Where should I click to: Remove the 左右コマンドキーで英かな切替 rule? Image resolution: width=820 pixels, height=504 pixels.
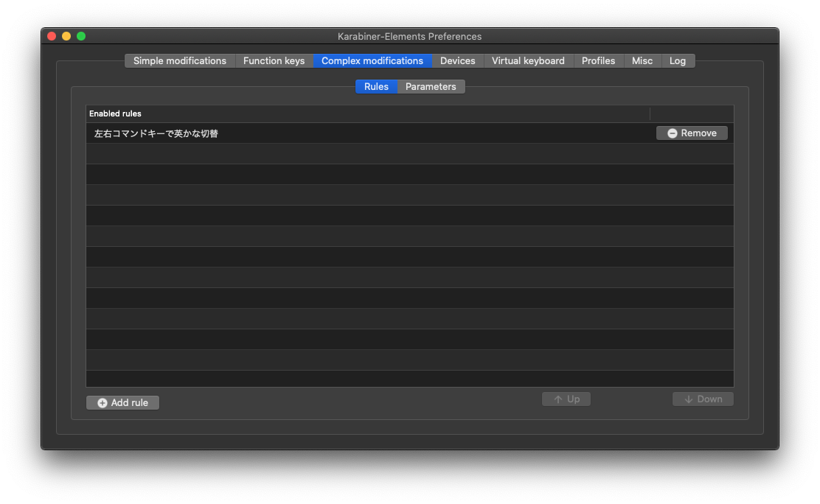(692, 133)
